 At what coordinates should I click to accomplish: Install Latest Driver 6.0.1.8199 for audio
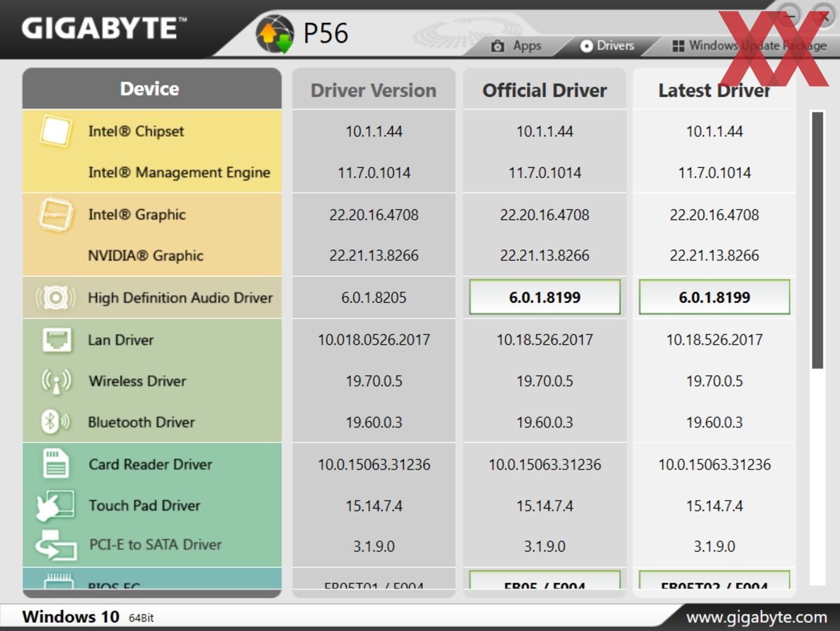click(x=715, y=297)
